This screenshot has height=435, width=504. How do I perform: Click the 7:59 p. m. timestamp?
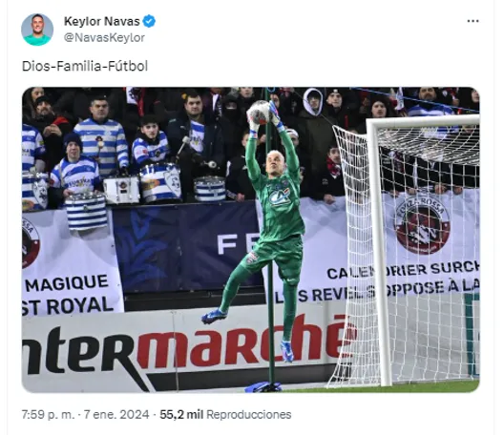48,414
